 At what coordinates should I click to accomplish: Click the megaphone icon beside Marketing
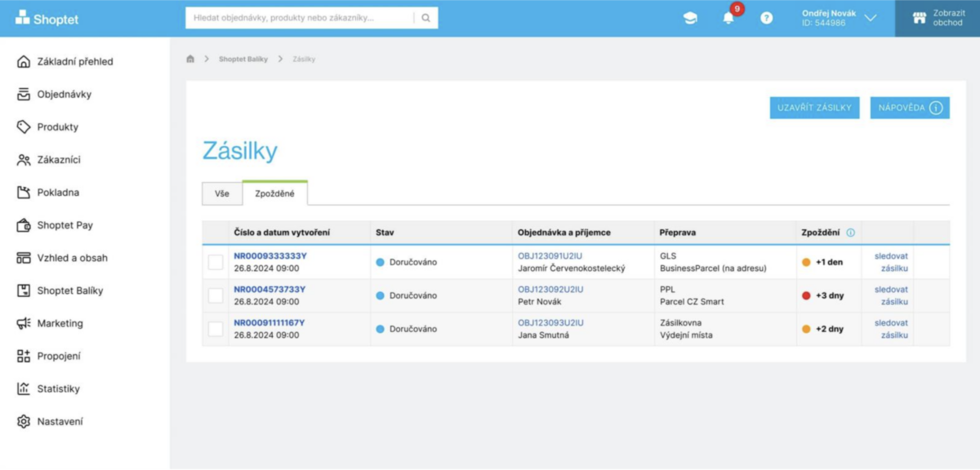[x=24, y=323]
